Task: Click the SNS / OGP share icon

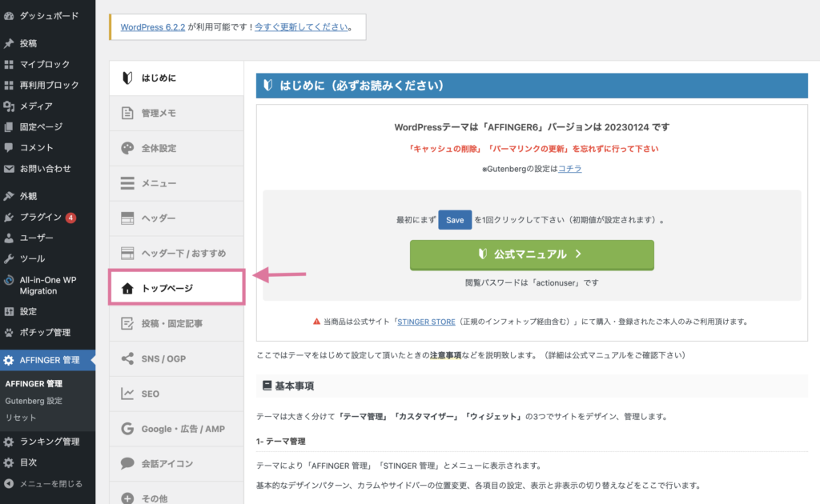Action: pyautogui.click(x=127, y=359)
